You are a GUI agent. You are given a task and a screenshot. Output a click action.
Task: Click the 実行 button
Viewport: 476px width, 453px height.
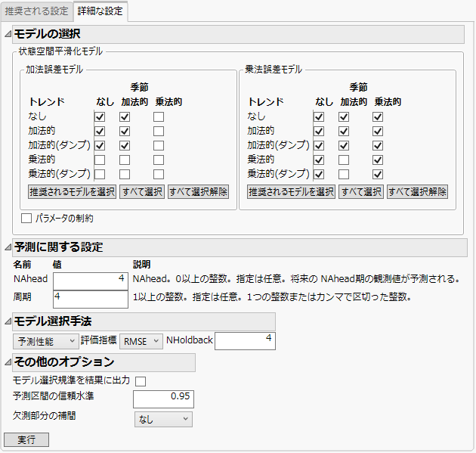click(26, 440)
